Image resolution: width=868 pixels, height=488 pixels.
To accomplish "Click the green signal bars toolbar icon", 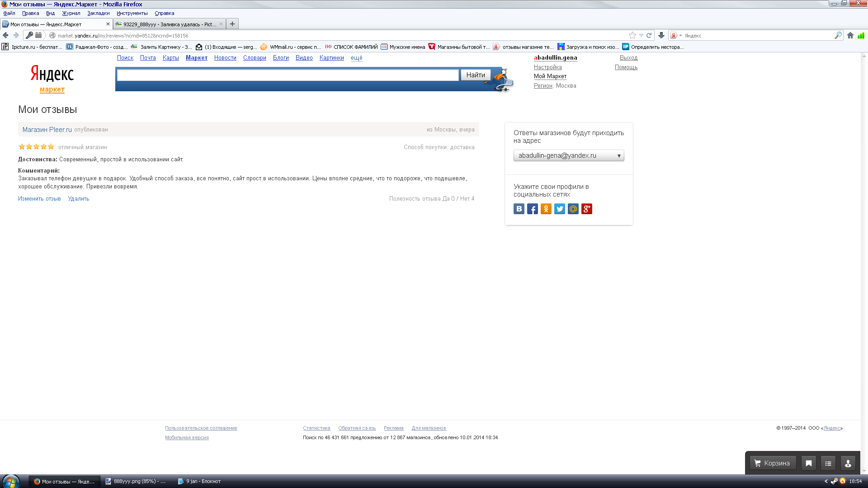I will [x=861, y=35].
